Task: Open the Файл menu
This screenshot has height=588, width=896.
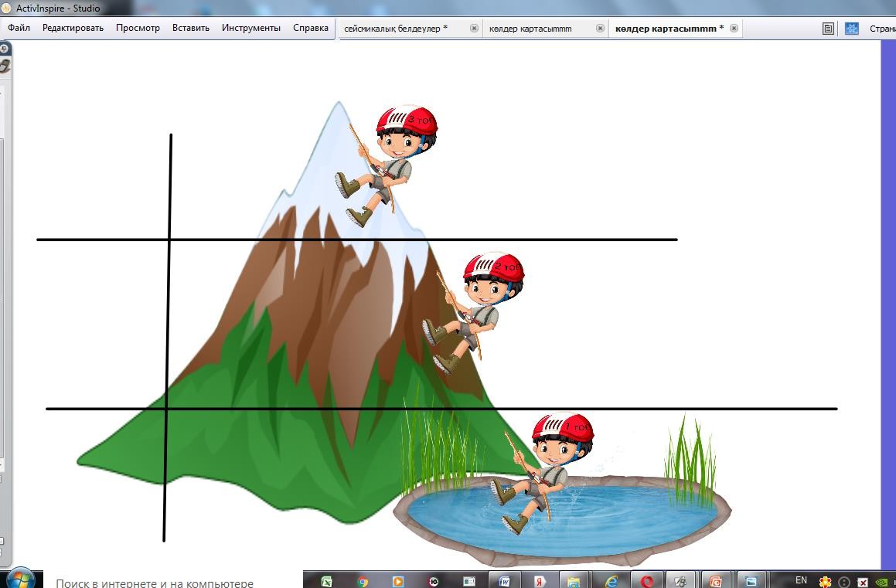Action: [19, 27]
